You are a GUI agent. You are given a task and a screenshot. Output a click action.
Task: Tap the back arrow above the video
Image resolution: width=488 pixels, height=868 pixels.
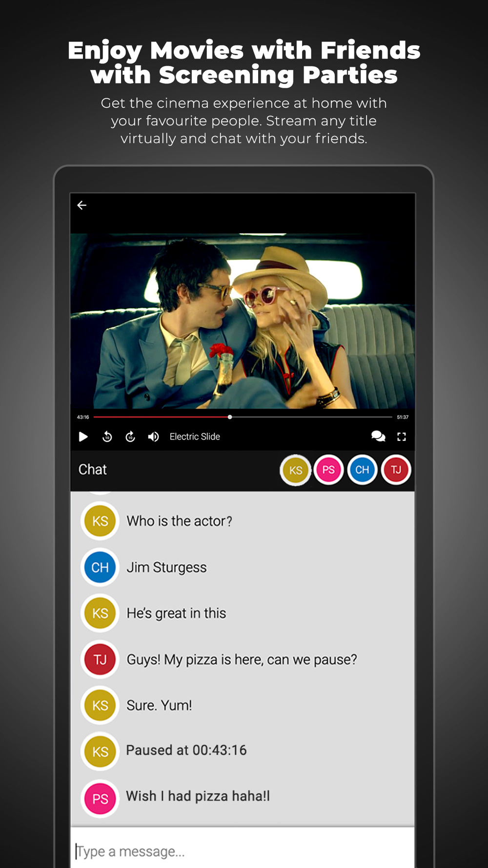click(x=82, y=205)
